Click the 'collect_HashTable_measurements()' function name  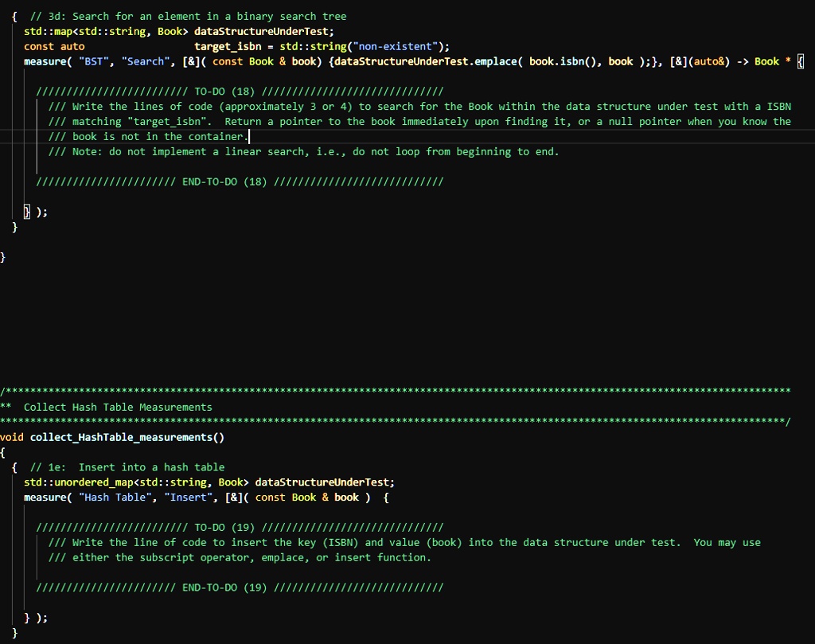[x=127, y=437]
